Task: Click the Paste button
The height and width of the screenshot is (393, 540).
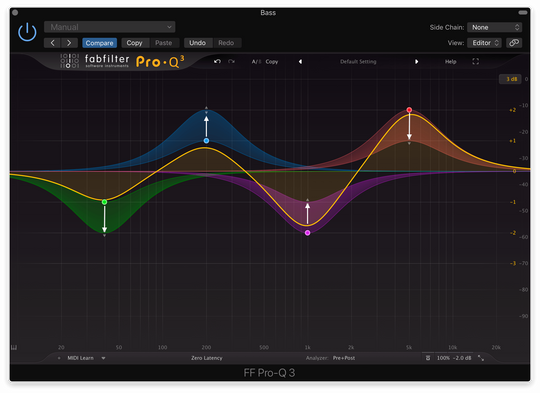Action: coord(164,43)
